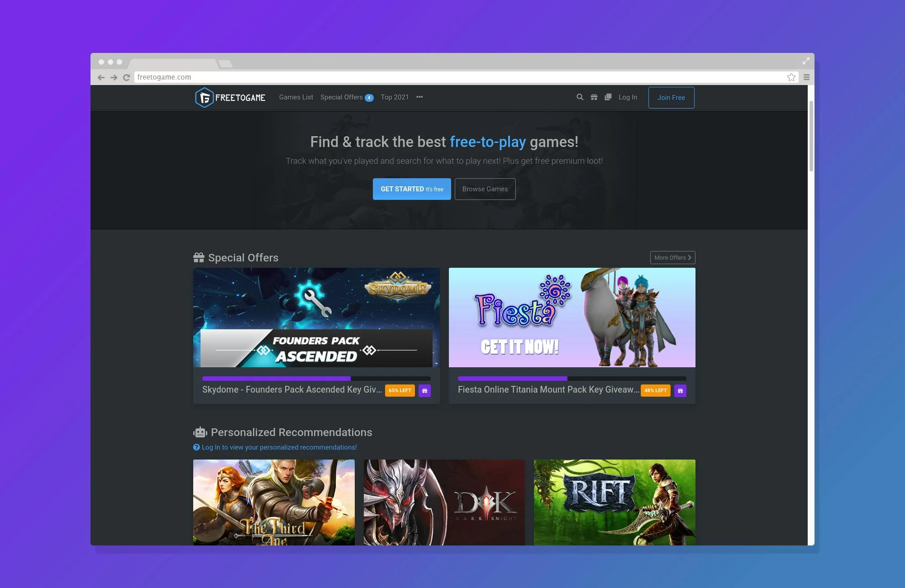Reload the page with refresh icon
This screenshot has width=905, height=588.
point(127,77)
